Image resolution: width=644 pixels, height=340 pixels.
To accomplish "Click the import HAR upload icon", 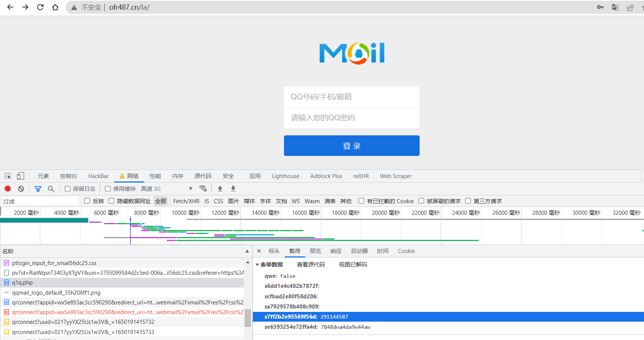I will point(220,189).
